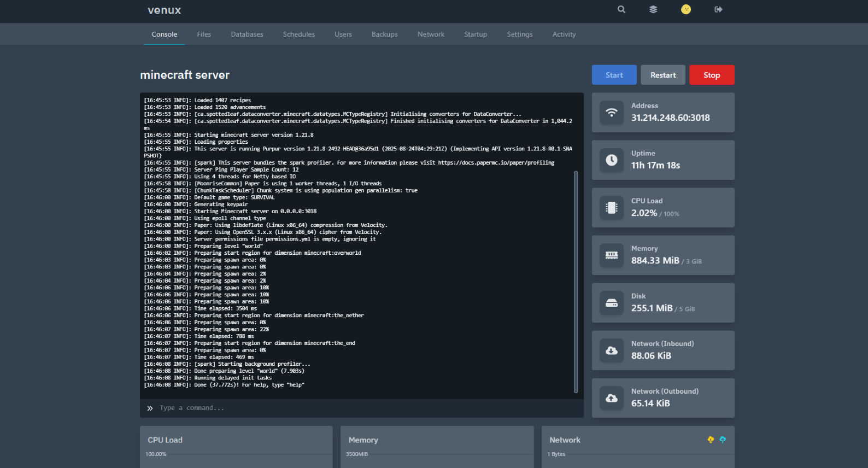Open the yellow account avatar icon

coord(686,9)
